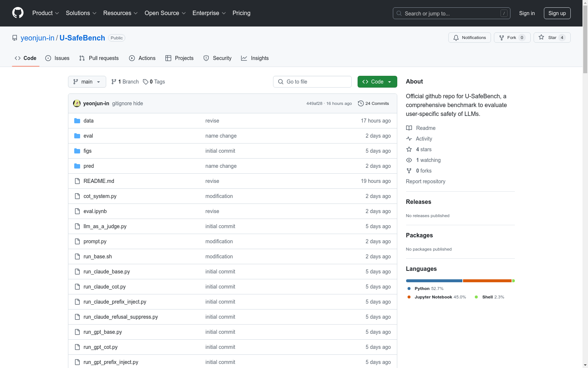588x368 pixels.
Task: Expand the Enterprise menu
Action: (x=209, y=13)
